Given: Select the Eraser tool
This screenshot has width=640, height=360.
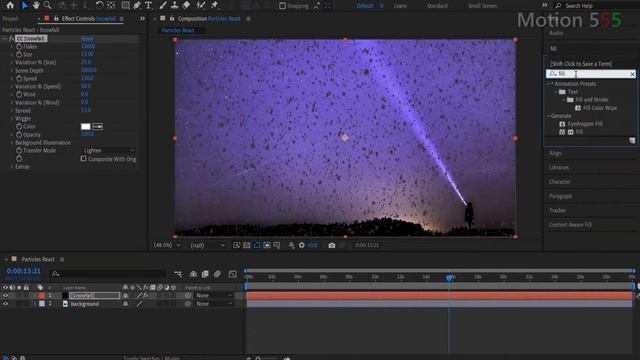Looking at the screenshot, I should (186, 5).
